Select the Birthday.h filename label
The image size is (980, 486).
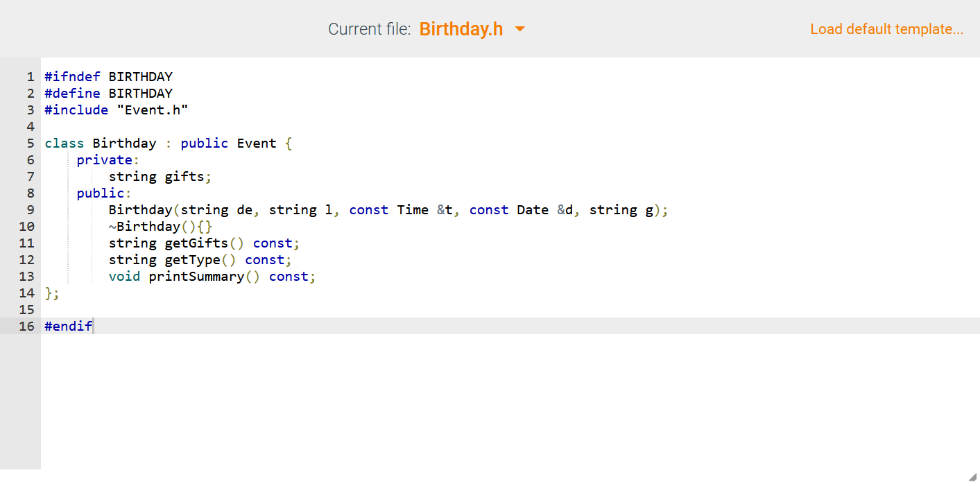[461, 28]
